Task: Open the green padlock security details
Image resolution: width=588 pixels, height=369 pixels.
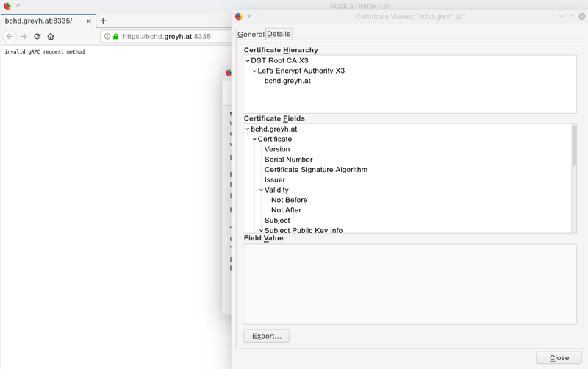Action: (116, 36)
